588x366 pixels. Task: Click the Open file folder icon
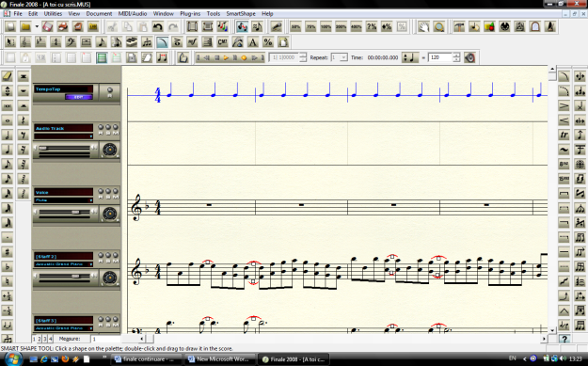pos(25,26)
